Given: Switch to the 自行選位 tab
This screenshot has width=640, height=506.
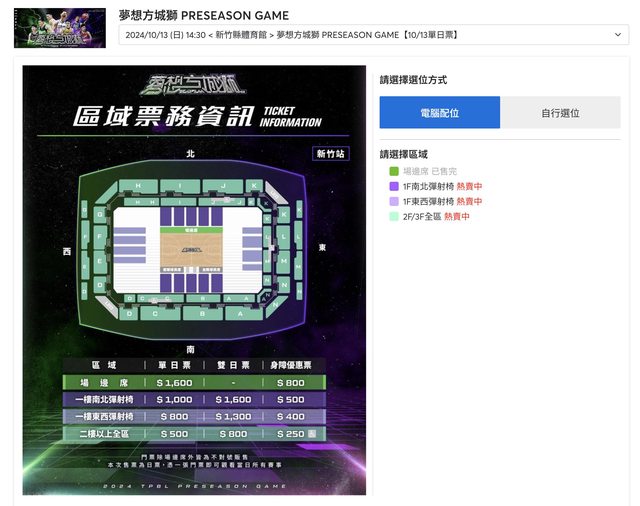Looking at the screenshot, I should coord(560,113).
